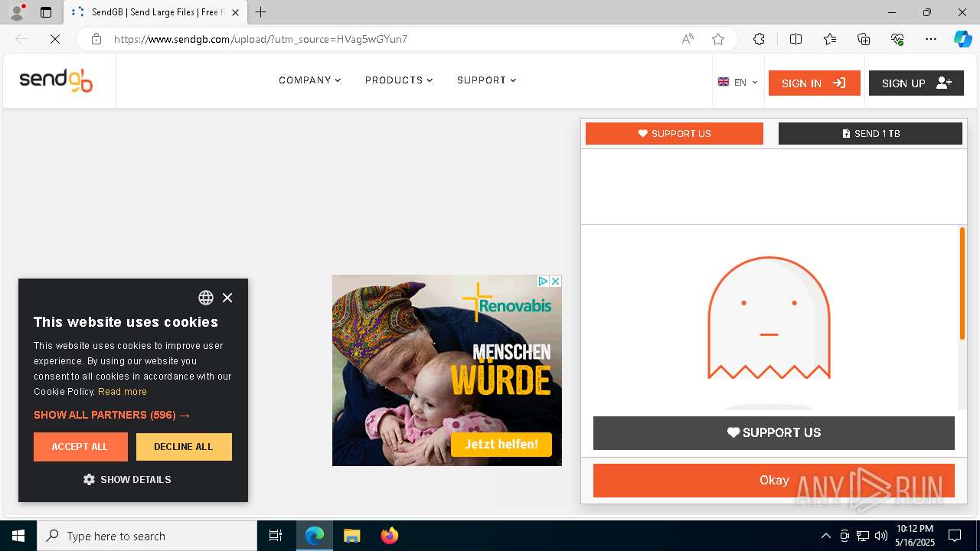The width and height of the screenshot is (980, 551).
Task: Click the SIGN IN button
Action: [x=814, y=83]
